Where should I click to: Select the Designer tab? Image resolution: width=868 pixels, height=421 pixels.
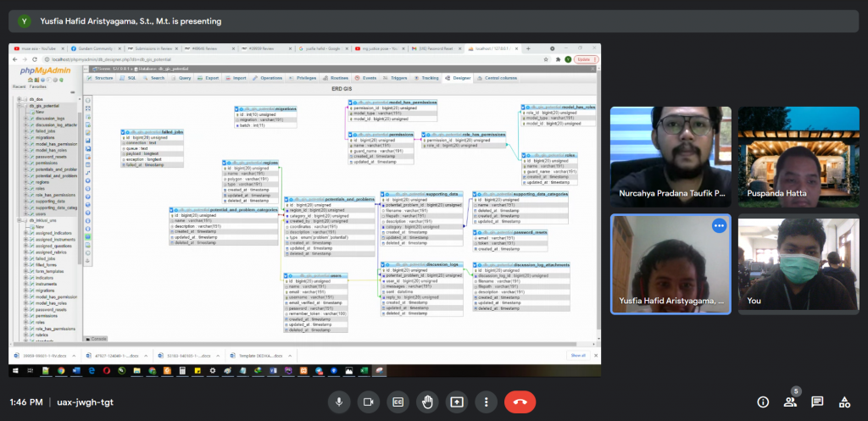tap(459, 78)
